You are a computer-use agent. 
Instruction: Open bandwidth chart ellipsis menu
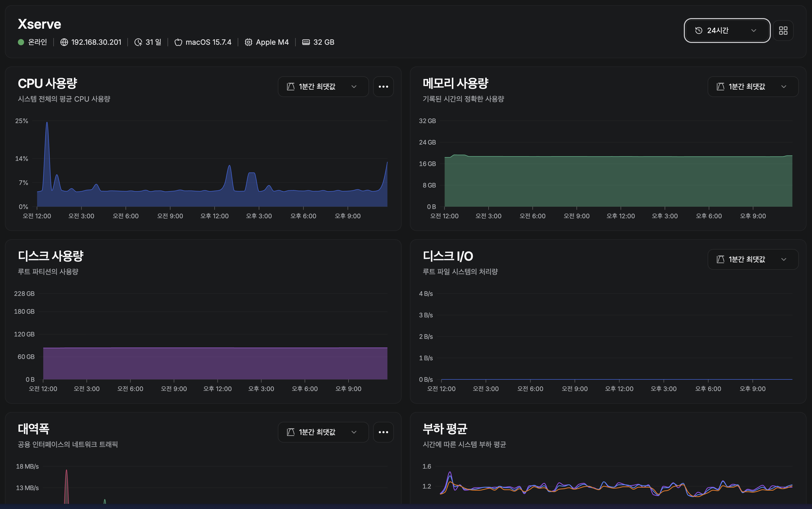click(x=383, y=432)
